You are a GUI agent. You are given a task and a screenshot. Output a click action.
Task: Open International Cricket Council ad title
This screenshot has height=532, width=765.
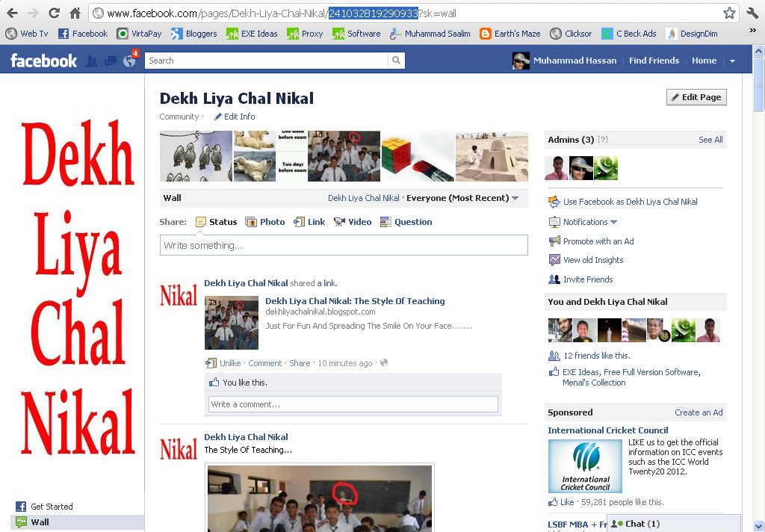pos(608,430)
